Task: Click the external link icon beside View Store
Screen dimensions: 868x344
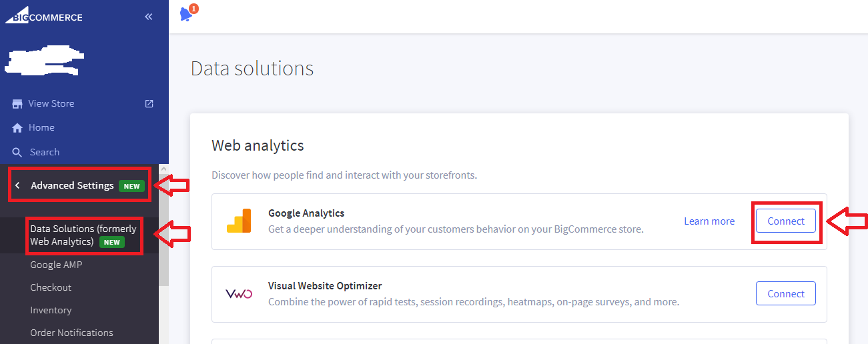Action: (x=149, y=103)
